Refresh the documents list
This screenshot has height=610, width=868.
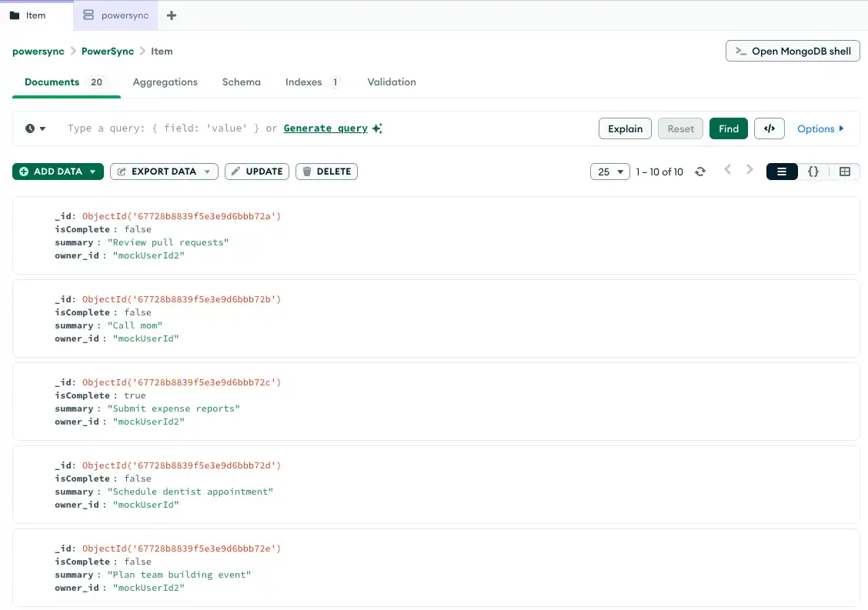pos(700,172)
